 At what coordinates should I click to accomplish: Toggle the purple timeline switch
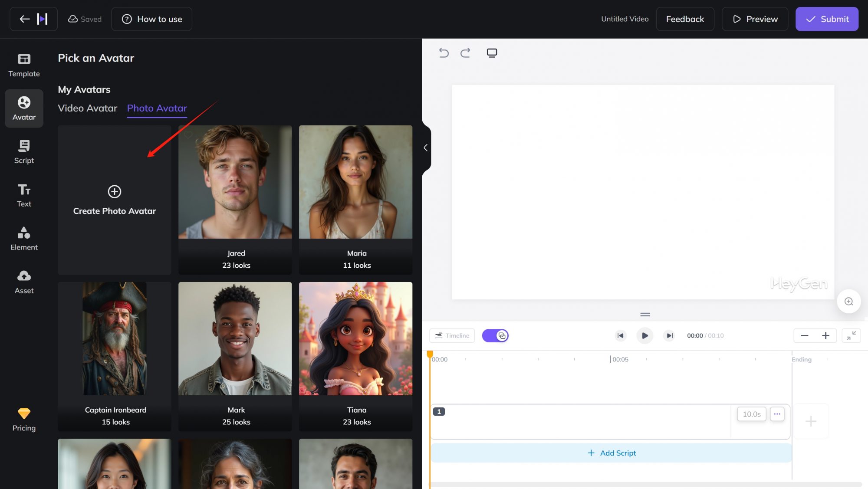pyautogui.click(x=495, y=336)
